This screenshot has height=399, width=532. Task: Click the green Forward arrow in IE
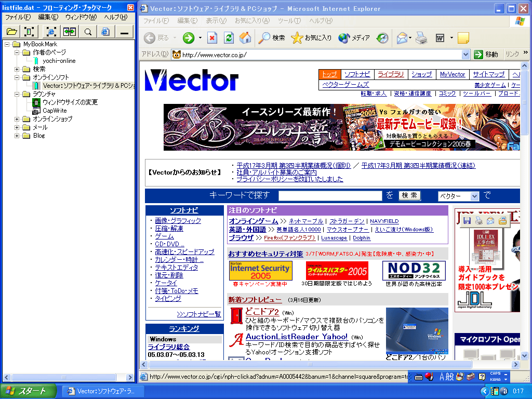pos(188,37)
